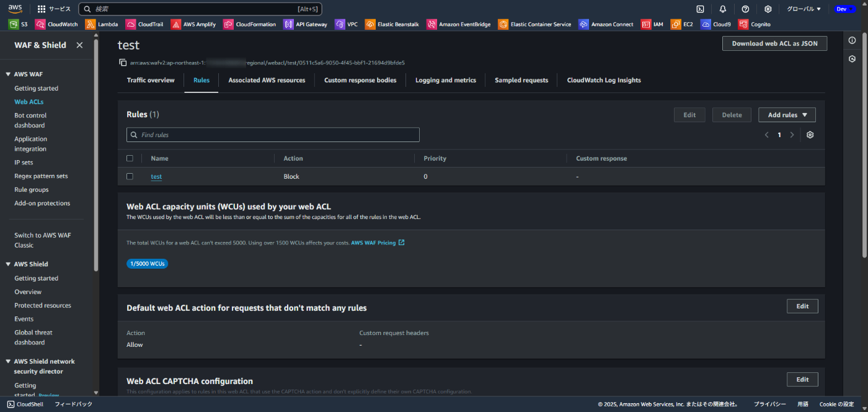This screenshot has width=868, height=412.
Task: Collapse the AWS WAF navigation section
Action: coord(7,74)
